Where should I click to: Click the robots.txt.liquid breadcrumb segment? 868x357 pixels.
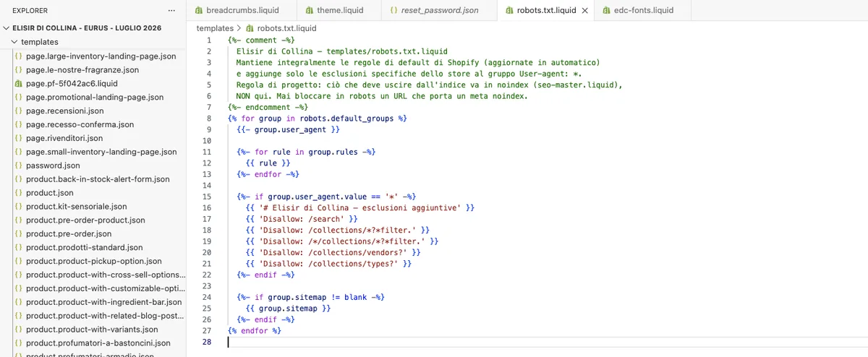click(287, 28)
